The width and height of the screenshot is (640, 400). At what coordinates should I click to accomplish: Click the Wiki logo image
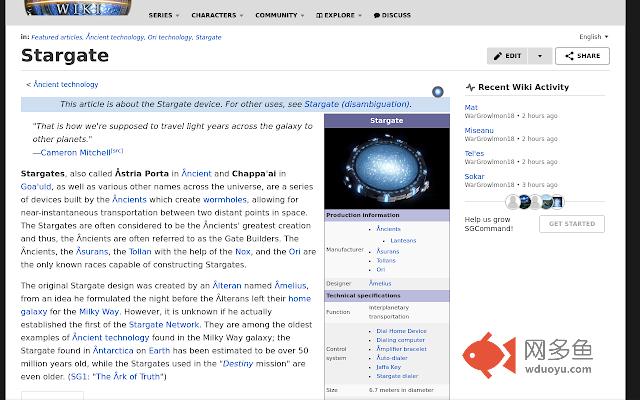pyautogui.click(x=78, y=8)
